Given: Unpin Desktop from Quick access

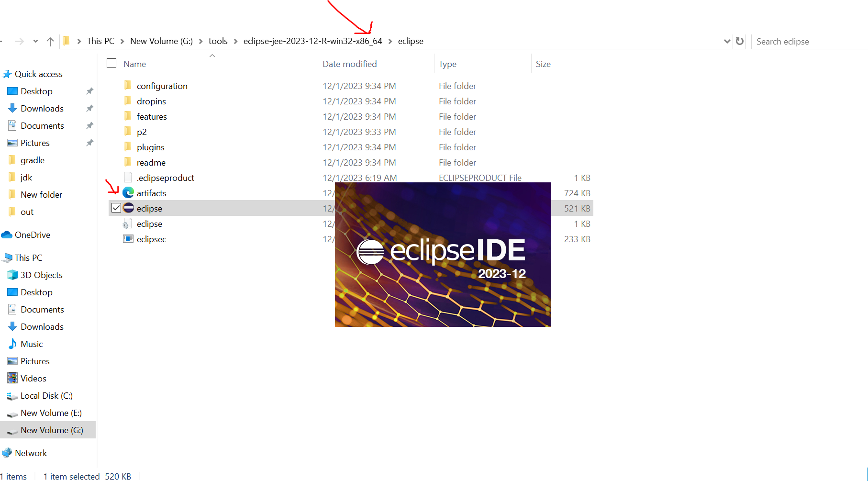Looking at the screenshot, I should coord(89,91).
